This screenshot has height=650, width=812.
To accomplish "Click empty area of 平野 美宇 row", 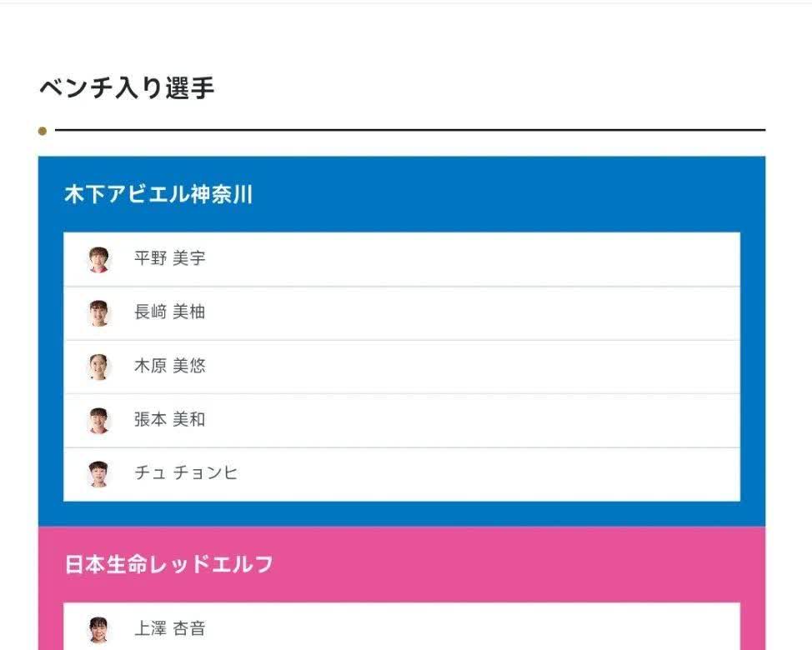I will (466, 259).
